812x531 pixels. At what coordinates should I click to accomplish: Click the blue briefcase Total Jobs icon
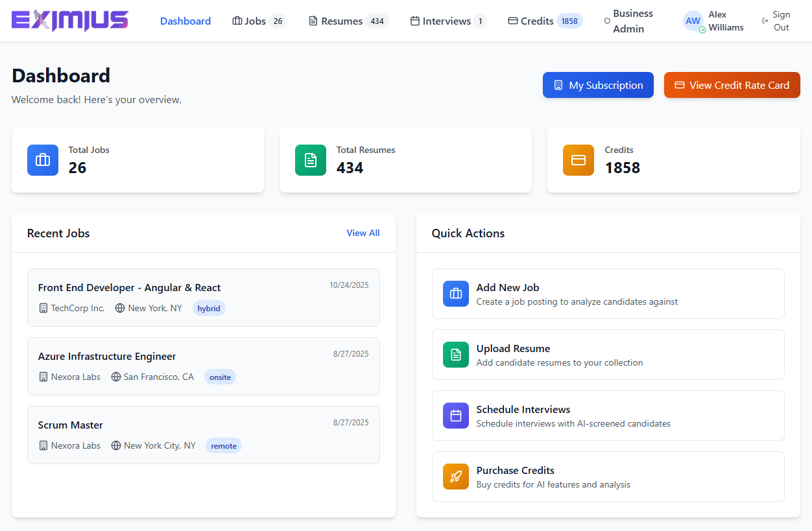click(43, 160)
